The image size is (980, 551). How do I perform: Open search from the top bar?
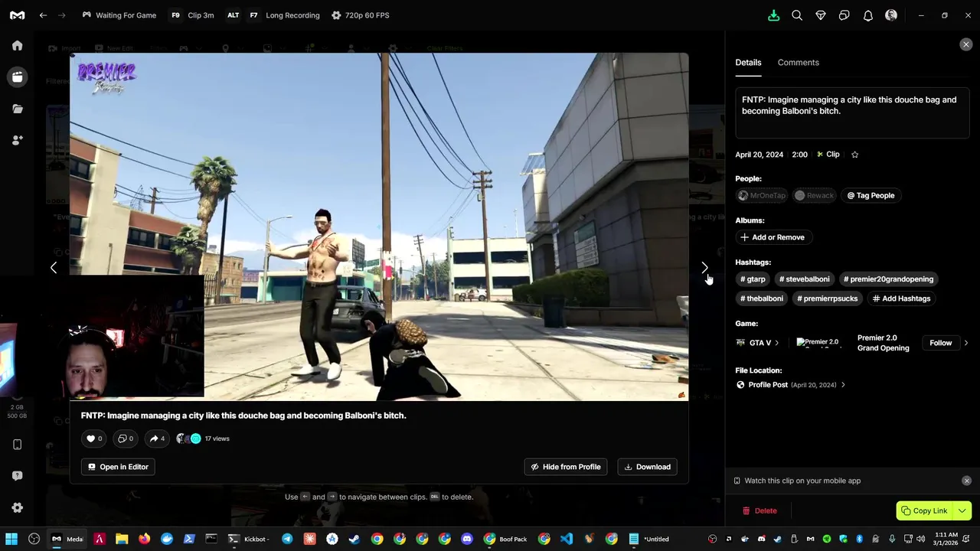point(797,15)
